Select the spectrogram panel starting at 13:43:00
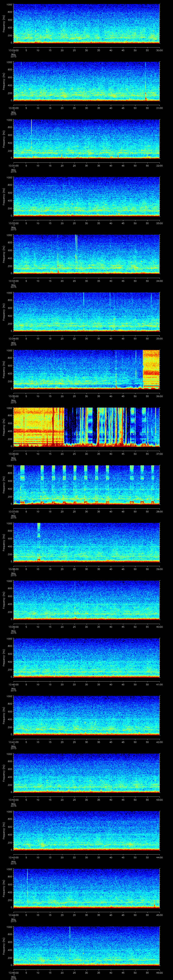Viewport: 173px width, 980px height. 86,831
